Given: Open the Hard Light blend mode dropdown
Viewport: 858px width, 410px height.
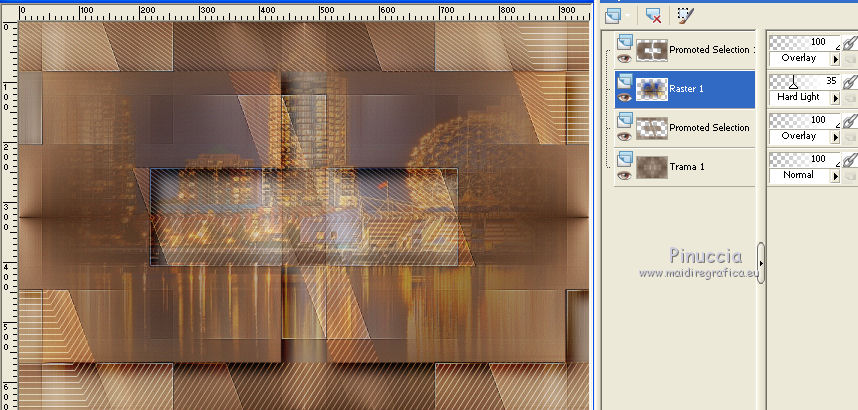Looking at the screenshot, I should click(804, 97).
